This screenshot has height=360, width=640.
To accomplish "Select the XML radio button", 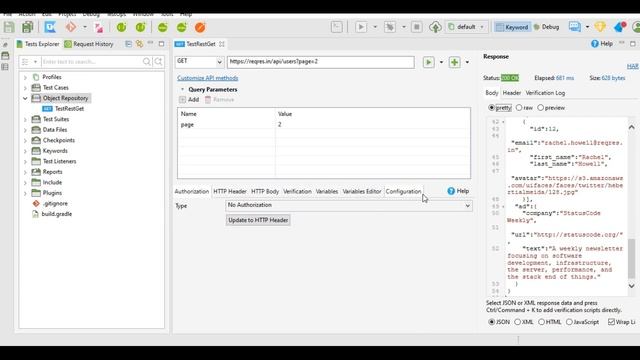I will [518, 322].
